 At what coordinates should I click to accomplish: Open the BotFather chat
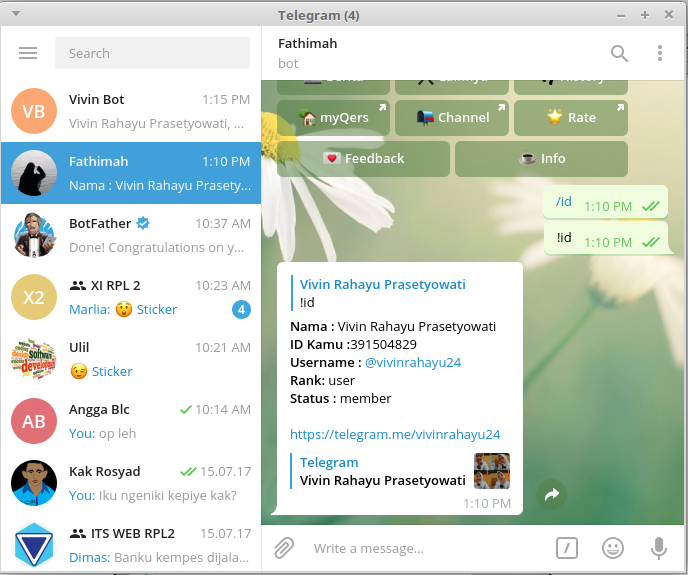pos(131,235)
